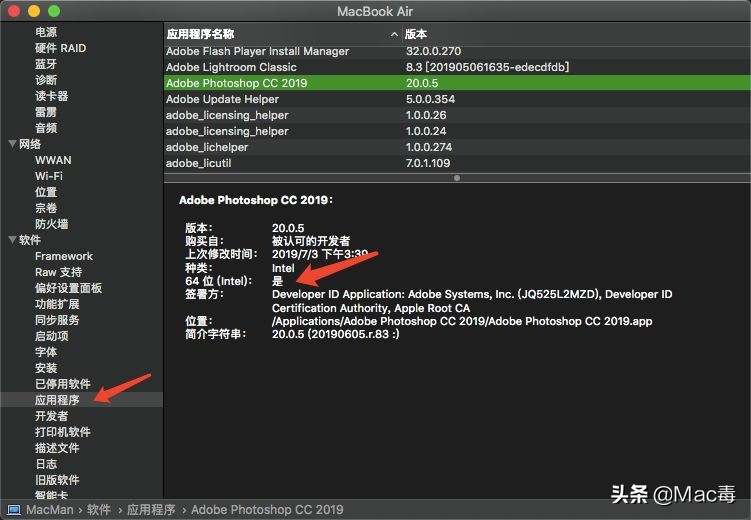
Task: Select 蓝牙 in the sidebar
Action: (x=46, y=64)
